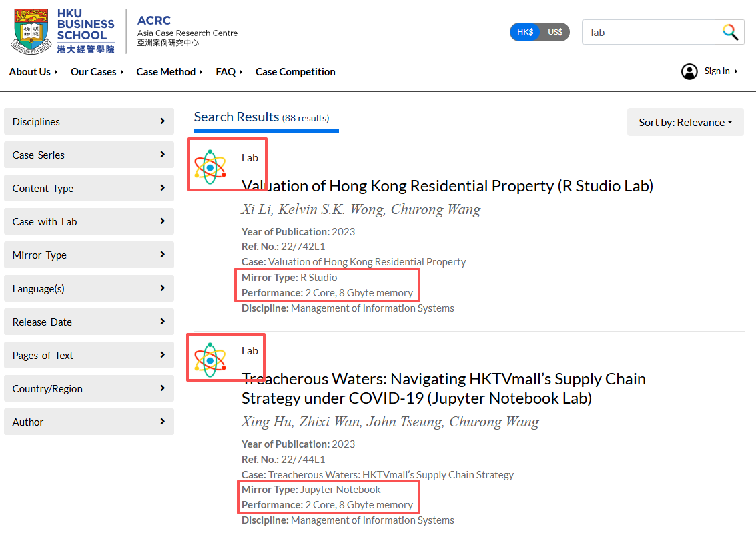Open the FAQ menu

pos(229,72)
